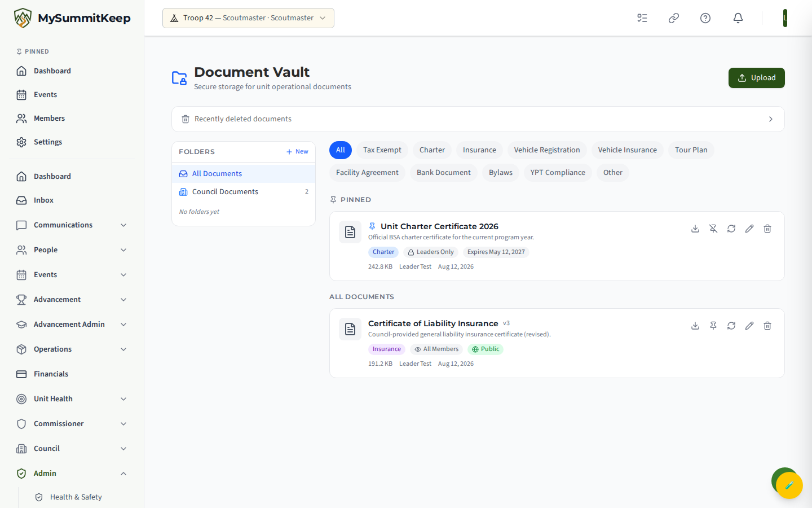Open Settings in sidebar
The width and height of the screenshot is (812, 508).
[72, 142]
